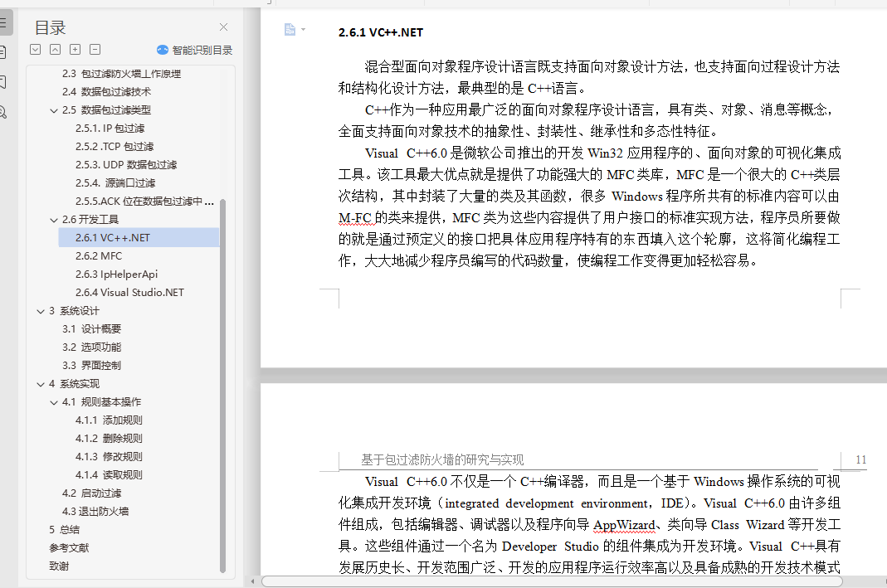
Task: Click the collapse-all up-chevron icon in 目录
Action: (55, 50)
